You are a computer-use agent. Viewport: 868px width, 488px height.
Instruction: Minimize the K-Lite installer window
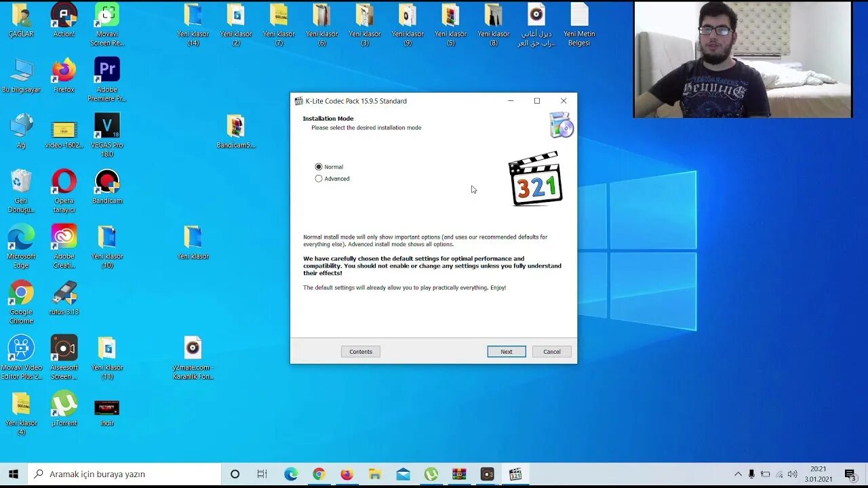coord(511,101)
